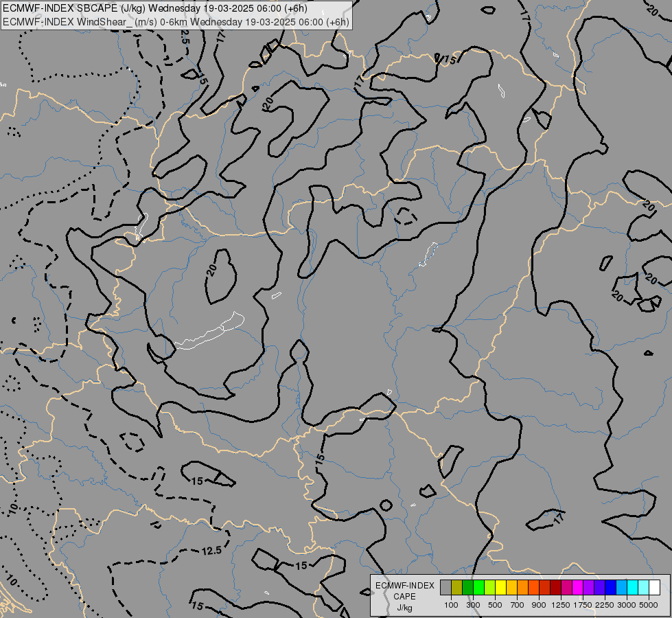The width and height of the screenshot is (672, 618).
Task: Select the brick red swatch after 900
Action: [x=545, y=588]
